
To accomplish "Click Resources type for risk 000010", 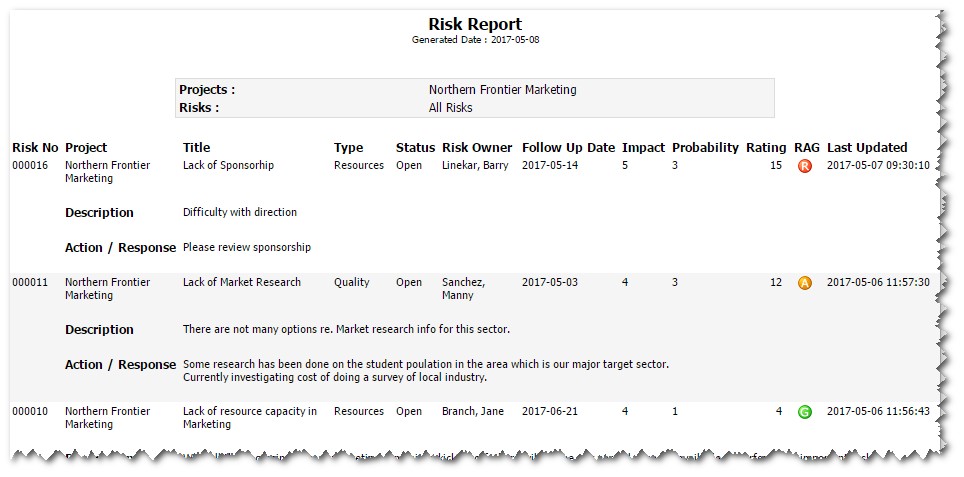I will point(358,411).
